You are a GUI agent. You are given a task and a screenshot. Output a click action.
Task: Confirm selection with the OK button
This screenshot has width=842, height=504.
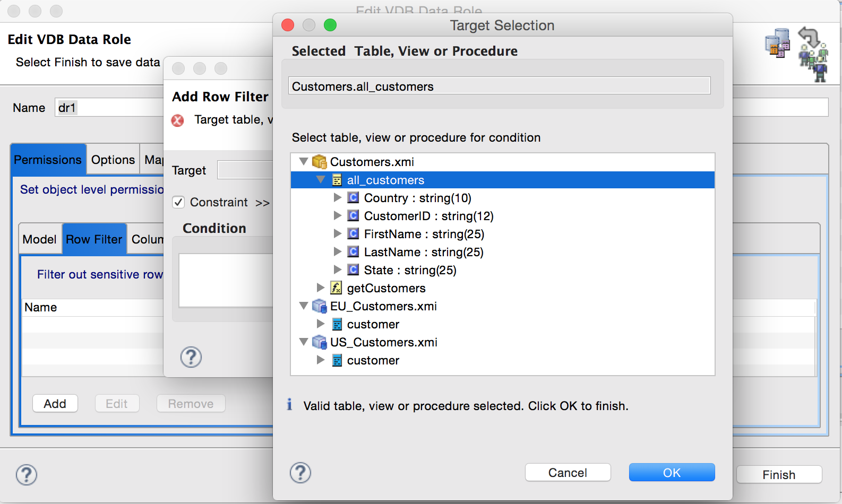[672, 473]
